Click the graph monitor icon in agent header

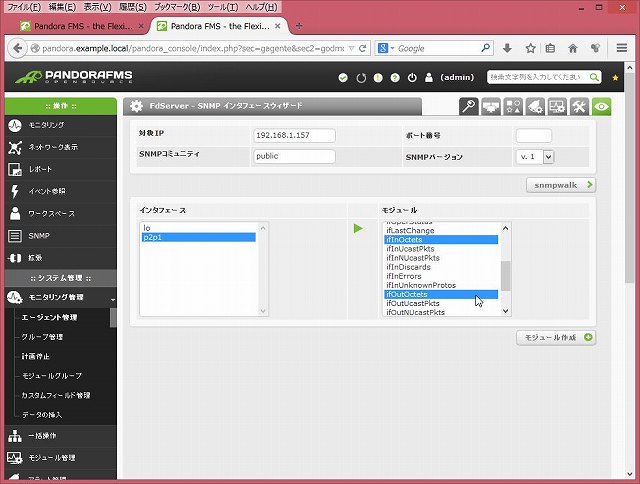point(557,107)
